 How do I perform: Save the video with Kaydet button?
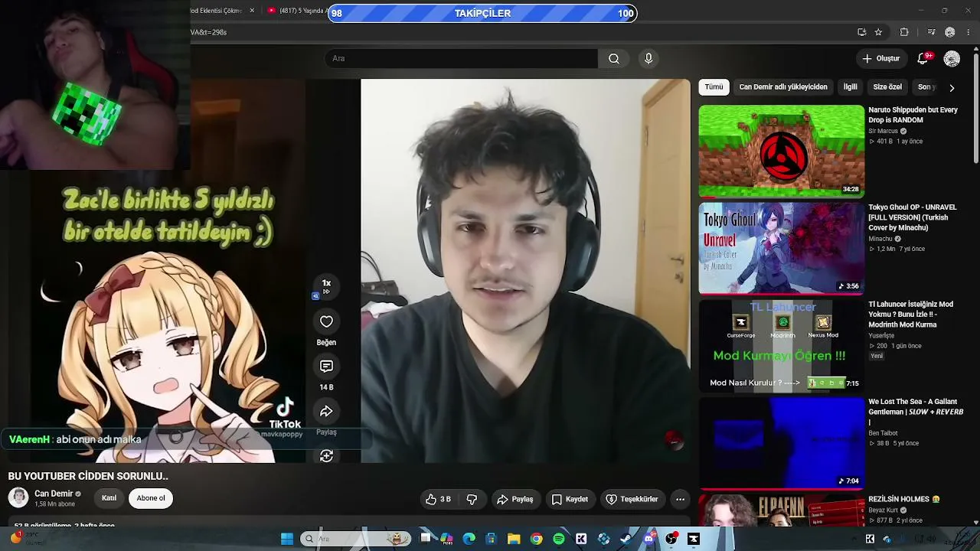[x=570, y=499]
